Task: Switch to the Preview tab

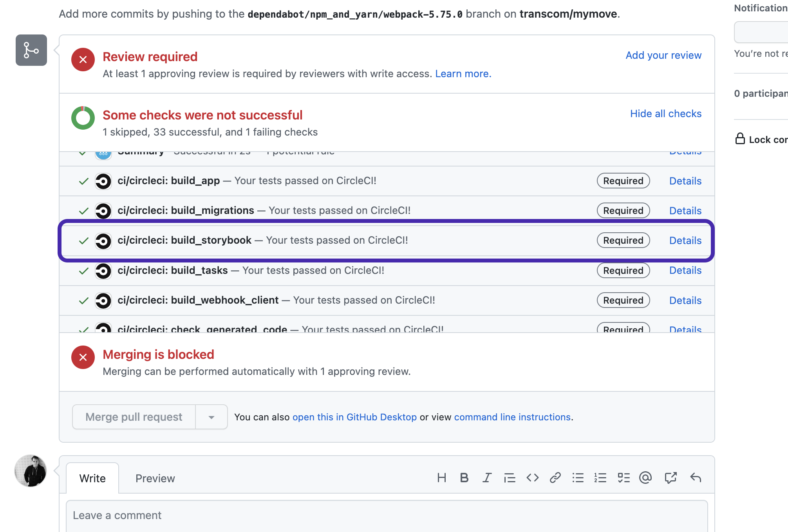Action: click(x=155, y=478)
